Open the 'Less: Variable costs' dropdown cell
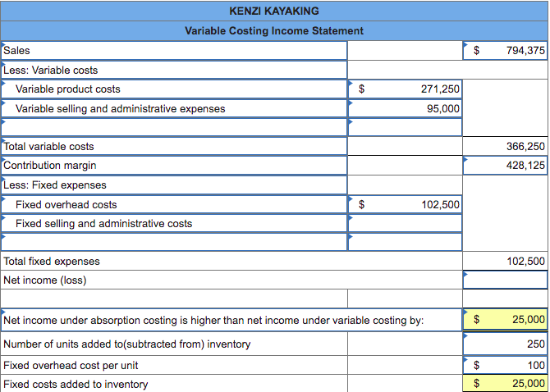The image size is (550, 392). [174, 70]
